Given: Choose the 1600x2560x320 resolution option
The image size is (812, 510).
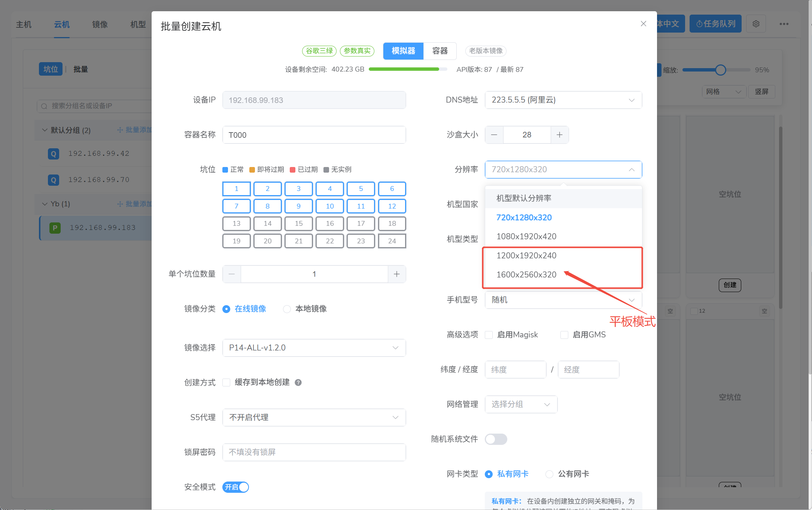Looking at the screenshot, I should pyautogui.click(x=526, y=274).
